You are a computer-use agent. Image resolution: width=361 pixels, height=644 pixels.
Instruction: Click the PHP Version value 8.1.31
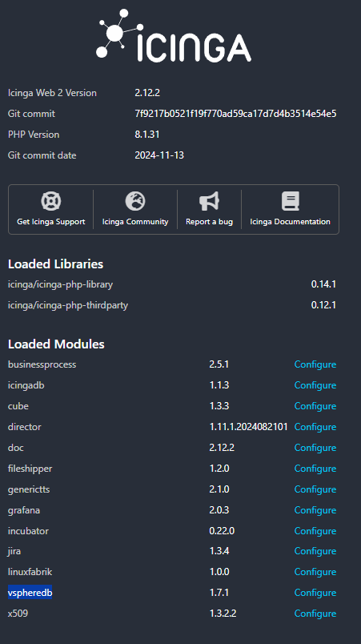(146, 135)
